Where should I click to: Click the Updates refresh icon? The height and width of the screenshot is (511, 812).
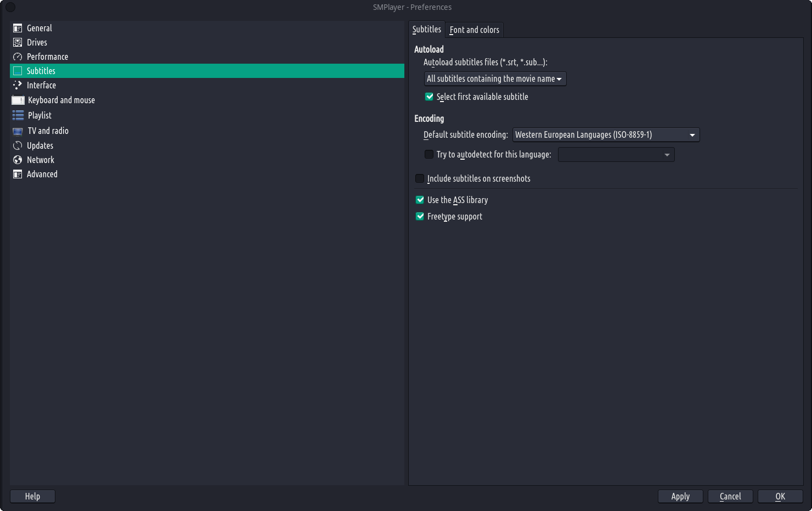pyautogui.click(x=18, y=145)
